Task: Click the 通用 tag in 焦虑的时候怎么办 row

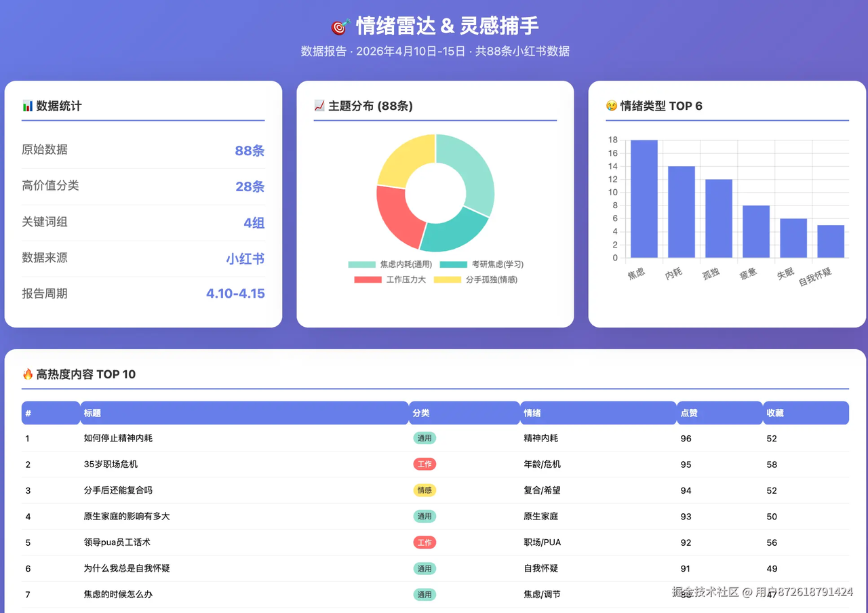Action: tap(425, 595)
